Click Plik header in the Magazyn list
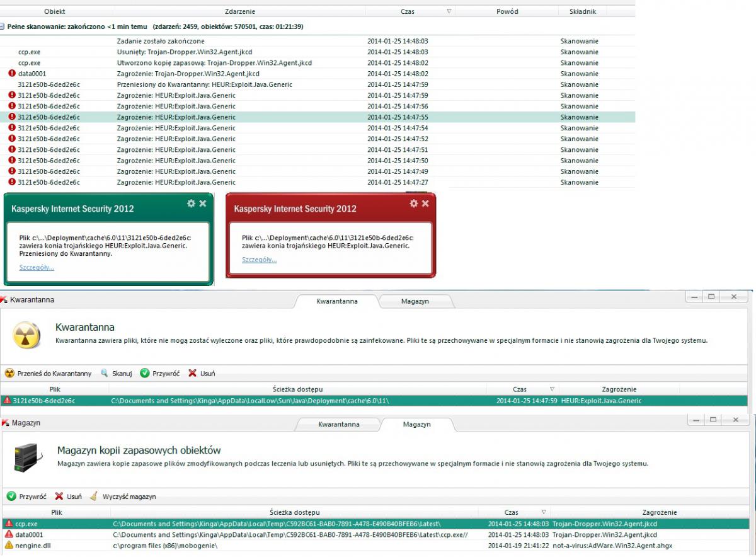The image size is (756, 557). pos(57,512)
